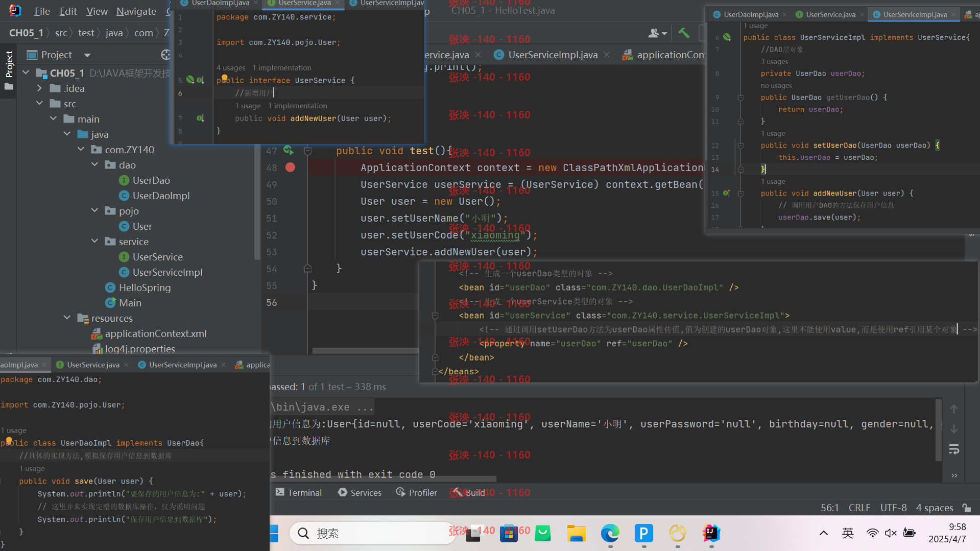Fold the getUserDao method at line 9
The height and width of the screenshot is (551, 980).
click(740, 98)
